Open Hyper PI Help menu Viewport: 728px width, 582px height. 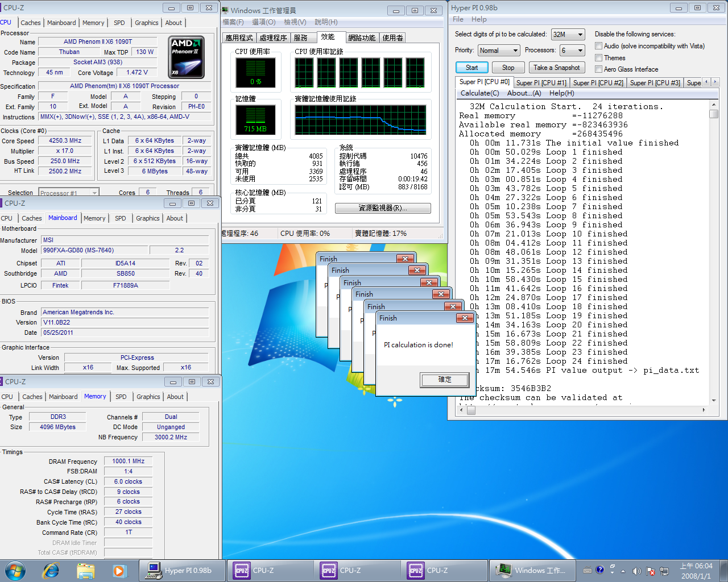479,19
